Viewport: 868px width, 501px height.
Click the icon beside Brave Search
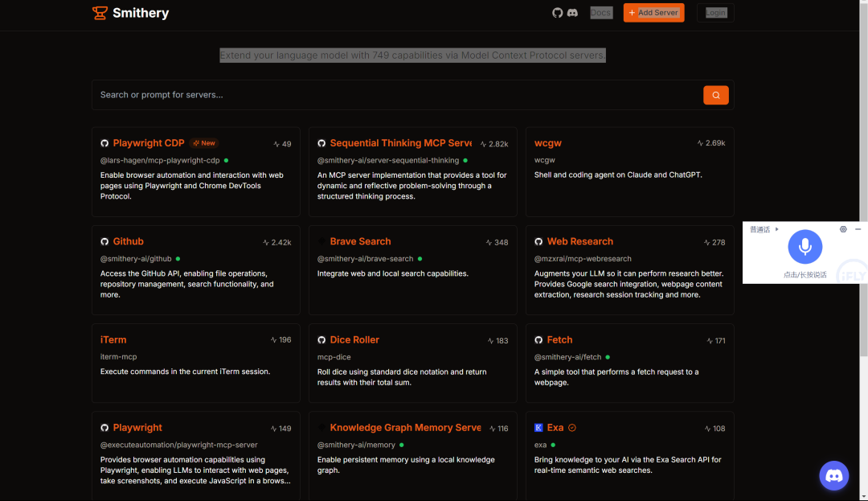[x=321, y=242]
